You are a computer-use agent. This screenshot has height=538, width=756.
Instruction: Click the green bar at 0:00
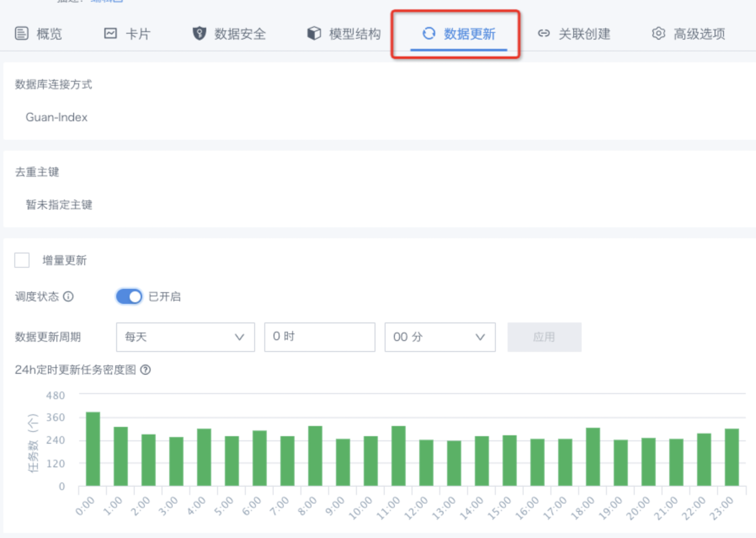tap(93, 449)
